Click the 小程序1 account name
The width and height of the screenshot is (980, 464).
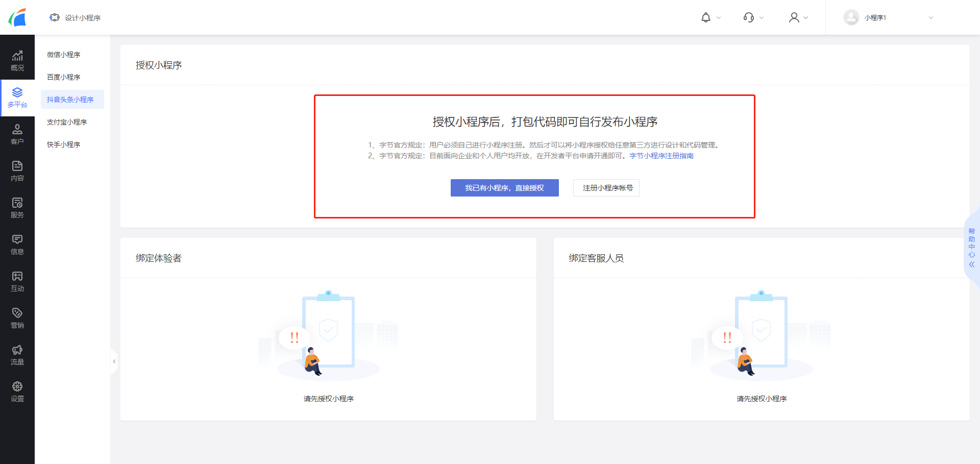(875, 17)
